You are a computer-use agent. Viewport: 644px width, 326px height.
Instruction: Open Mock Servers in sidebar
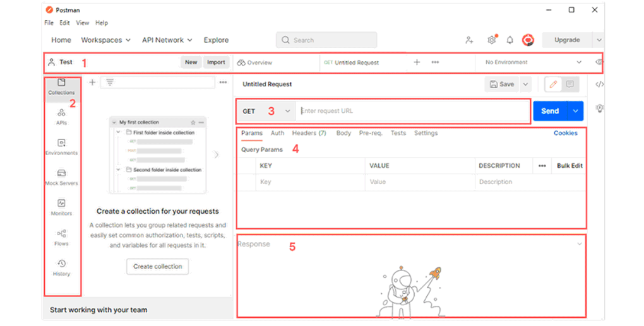[x=61, y=177]
